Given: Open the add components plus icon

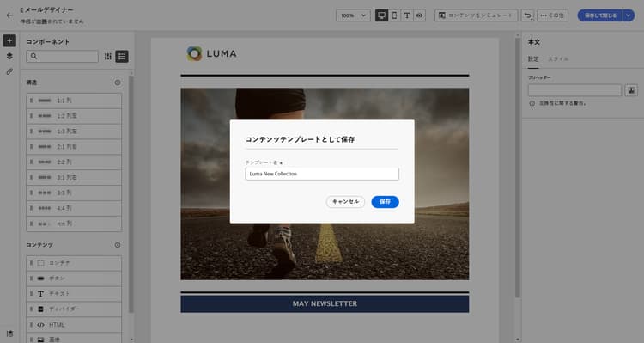Looking at the screenshot, I should (x=9, y=40).
